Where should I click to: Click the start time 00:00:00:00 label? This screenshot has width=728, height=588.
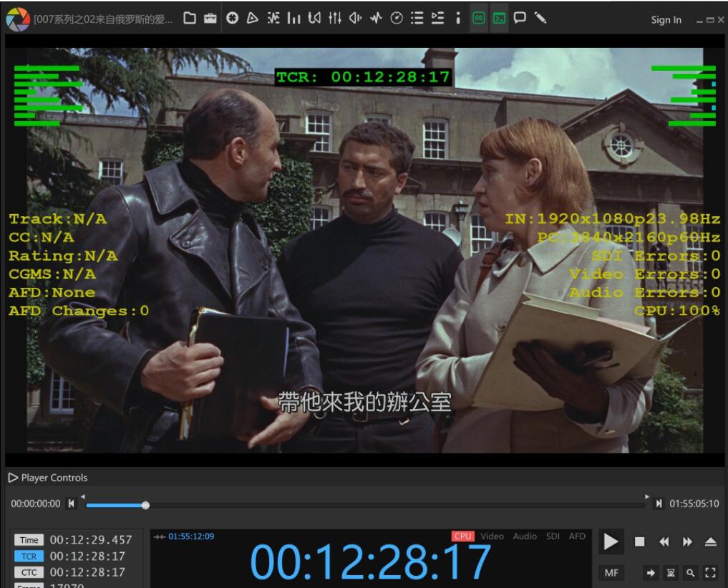pos(36,503)
